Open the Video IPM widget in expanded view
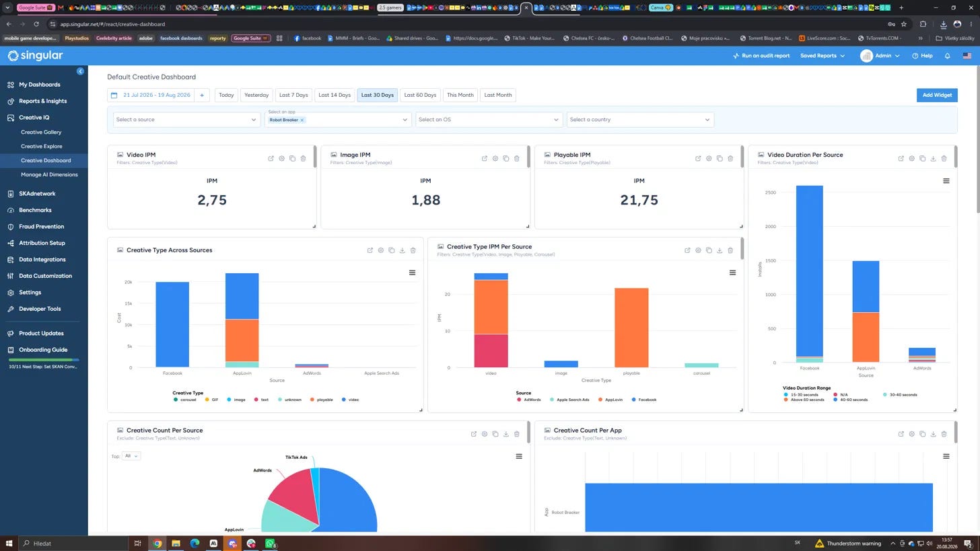This screenshot has width=980, height=551. 271,159
